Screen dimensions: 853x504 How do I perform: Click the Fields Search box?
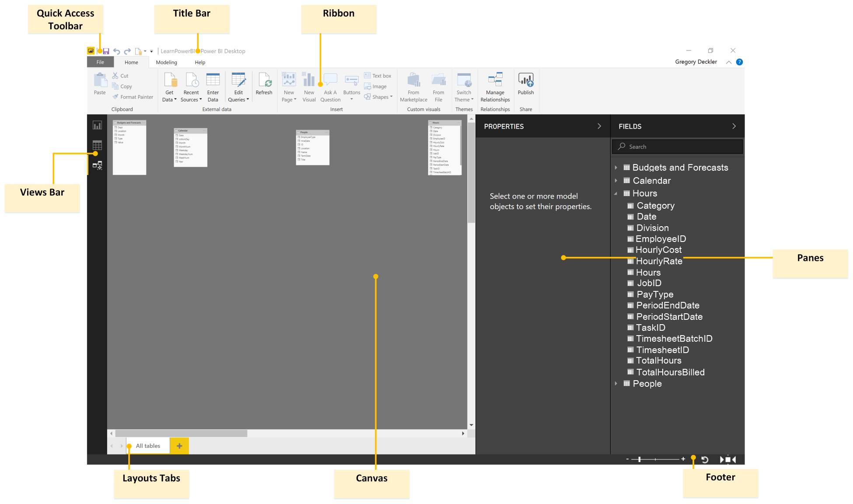click(x=677, y=147)
